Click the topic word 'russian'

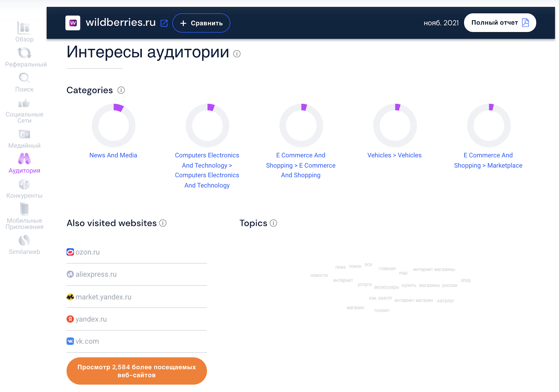[382, 310]
